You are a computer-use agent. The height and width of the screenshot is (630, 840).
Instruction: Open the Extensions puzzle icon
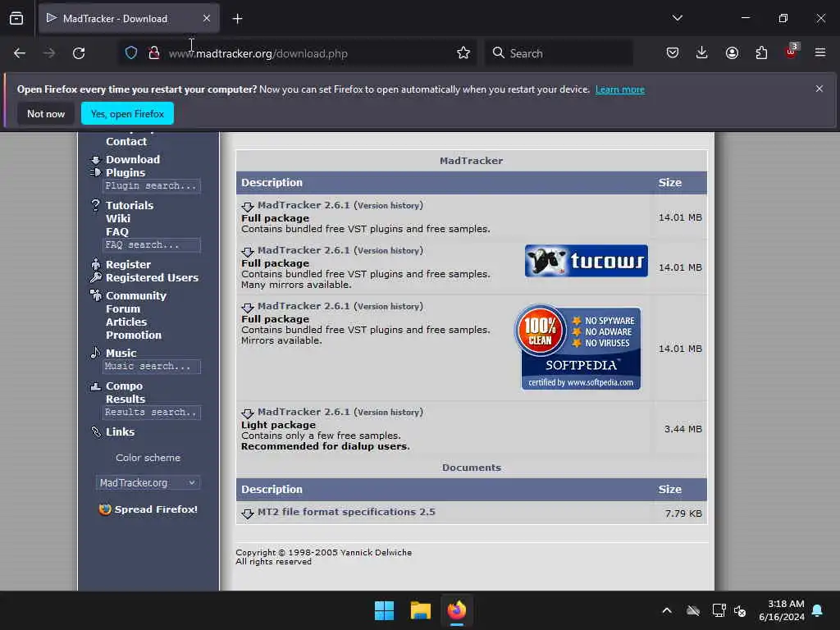point(761,52)
